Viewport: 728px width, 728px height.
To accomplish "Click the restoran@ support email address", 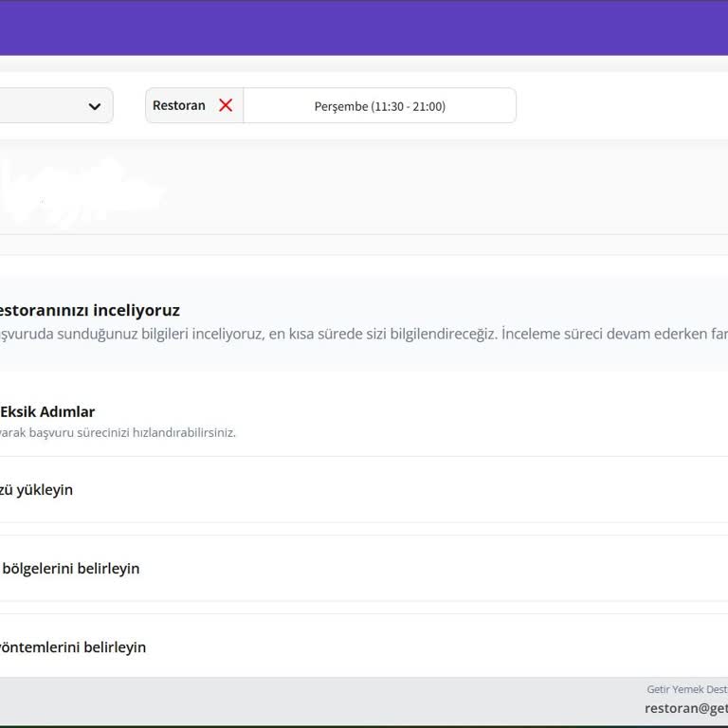I will (x=685, y=708).
